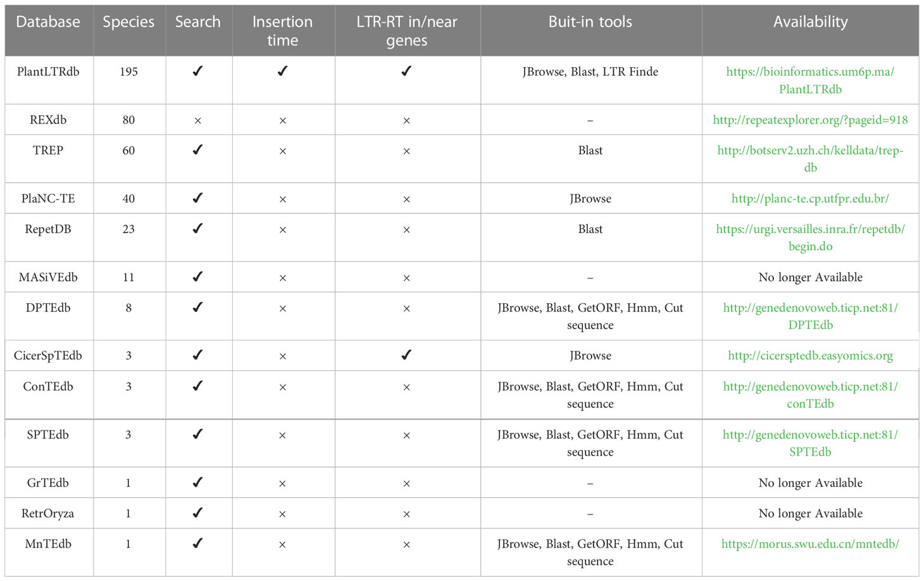This screenshot has height=581, width=924.
Task: Click the TREP Search checkmark
Action: click(x=197, y=150)
